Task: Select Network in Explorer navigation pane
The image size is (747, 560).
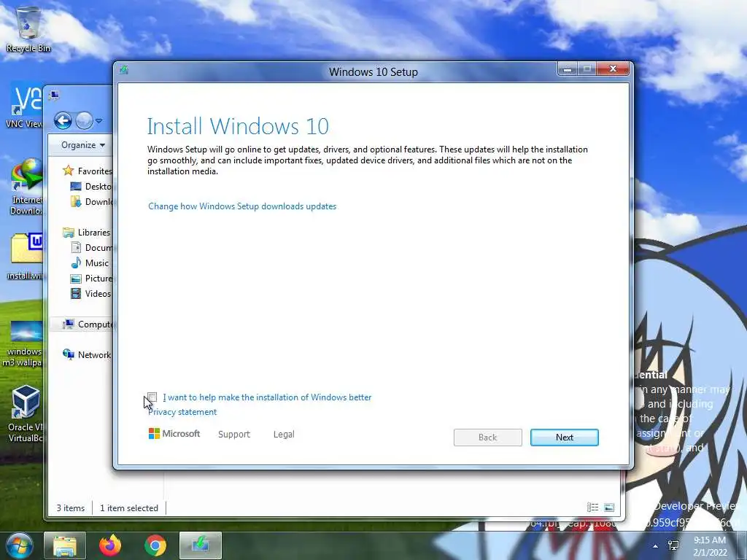Action: point(88,355)
